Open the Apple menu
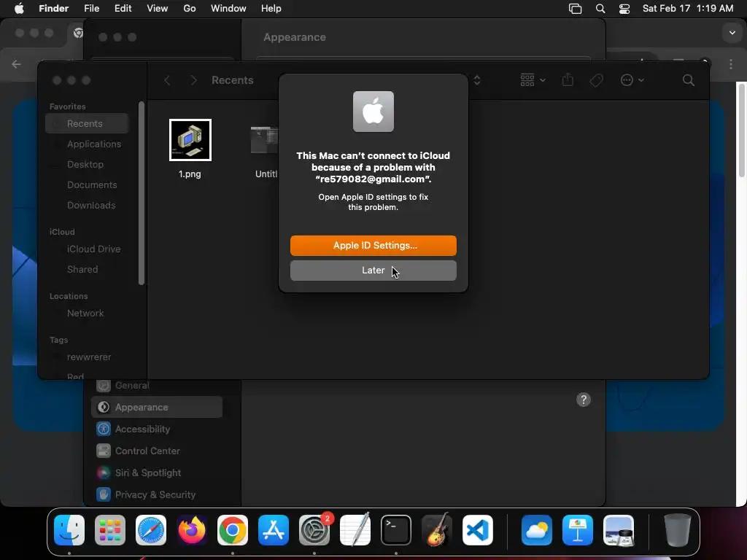 19,9
